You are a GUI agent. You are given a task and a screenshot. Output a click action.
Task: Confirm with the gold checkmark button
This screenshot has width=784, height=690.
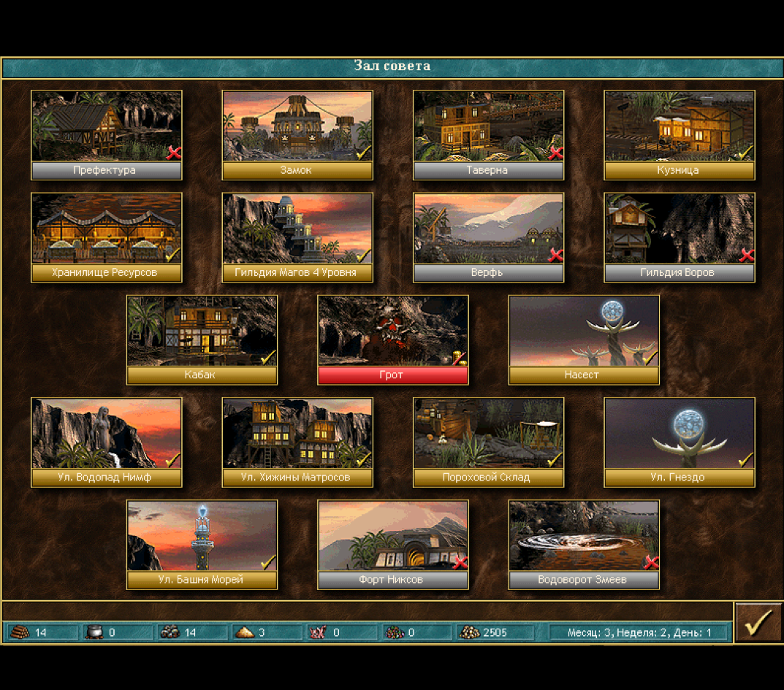pyautogui.click(x=758, y=623)
